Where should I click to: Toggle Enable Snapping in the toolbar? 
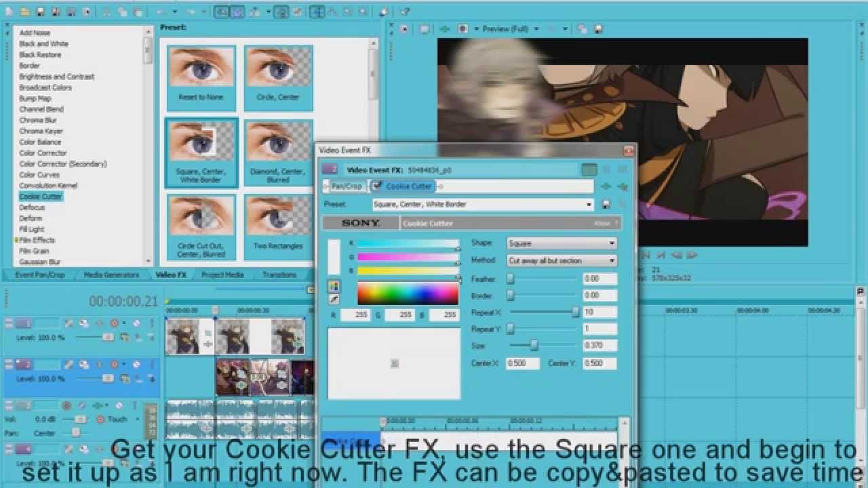222,12
